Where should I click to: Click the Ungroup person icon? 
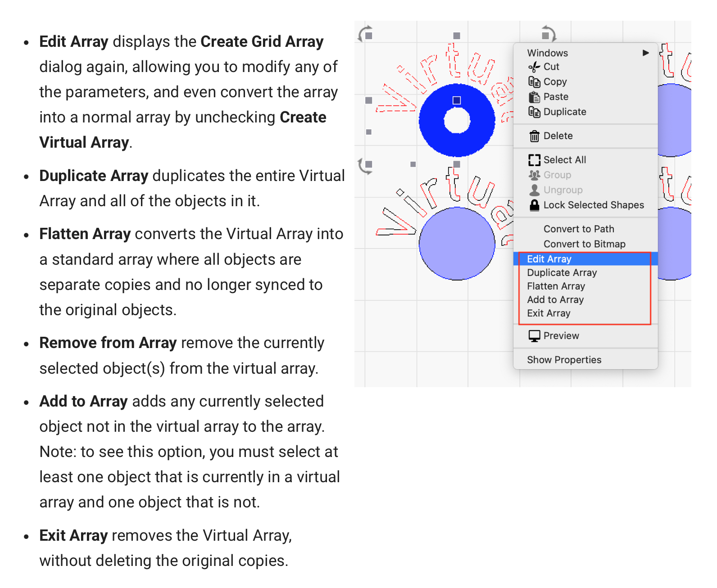(534, 190)
